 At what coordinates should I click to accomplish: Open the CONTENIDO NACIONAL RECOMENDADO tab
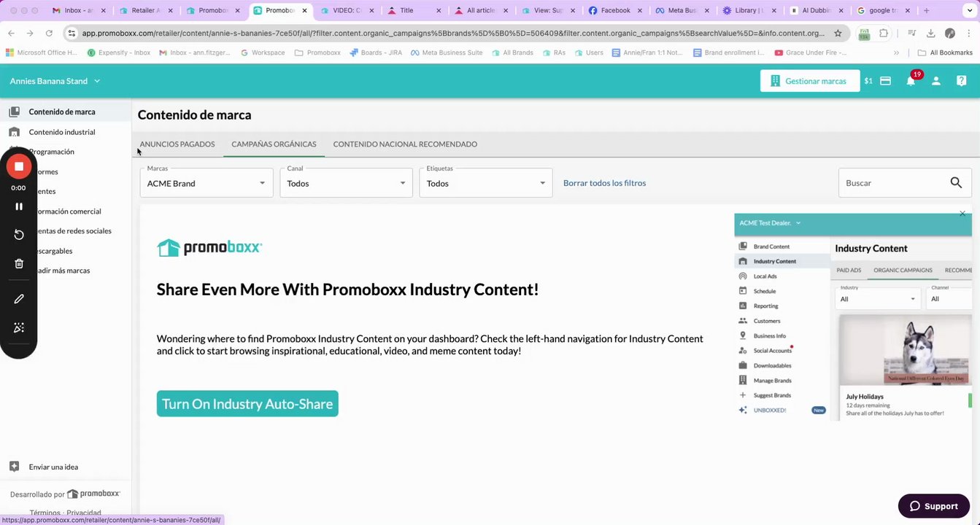pyautogui.click(x=405, y=144)
